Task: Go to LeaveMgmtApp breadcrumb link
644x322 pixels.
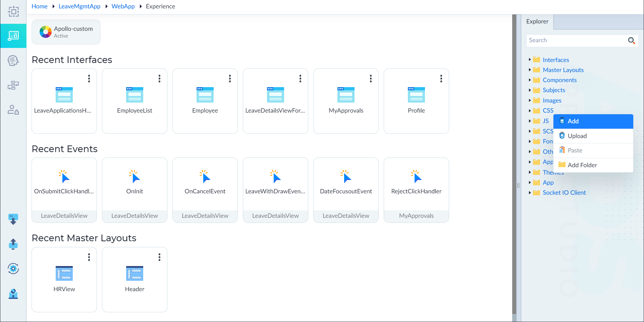Action: [79, 6]
